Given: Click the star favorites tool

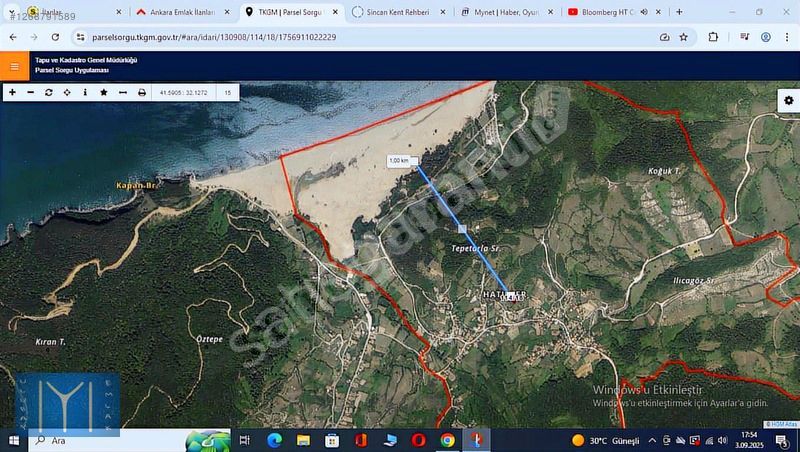Looking at the screenshot, I should pos(103,92).
